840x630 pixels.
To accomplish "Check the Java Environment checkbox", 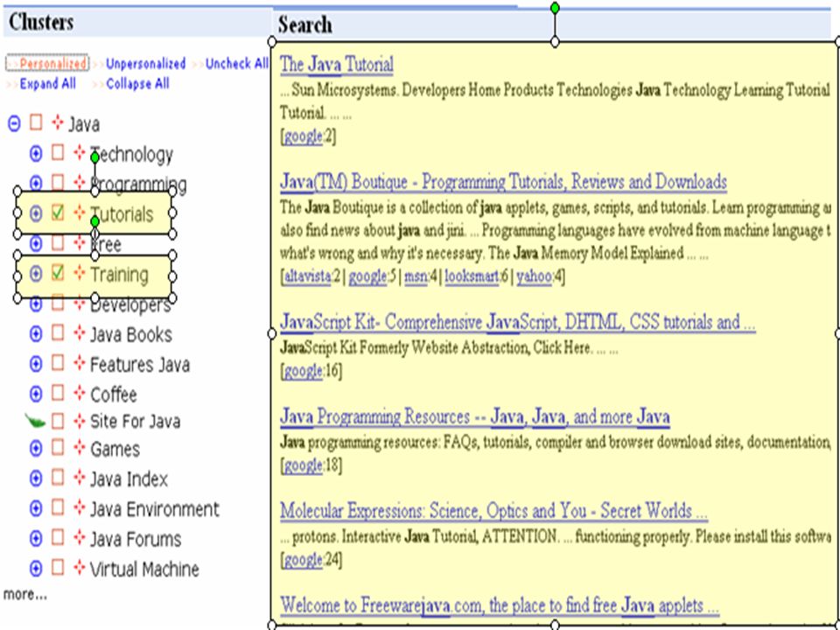I will (x=58, y=507).
